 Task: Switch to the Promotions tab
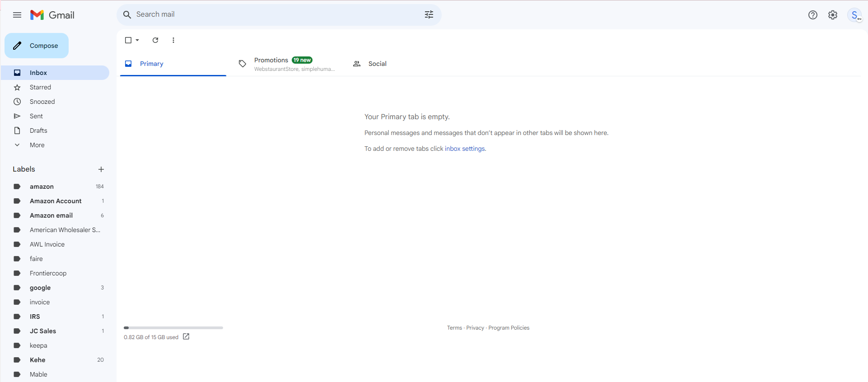[287, 64]
